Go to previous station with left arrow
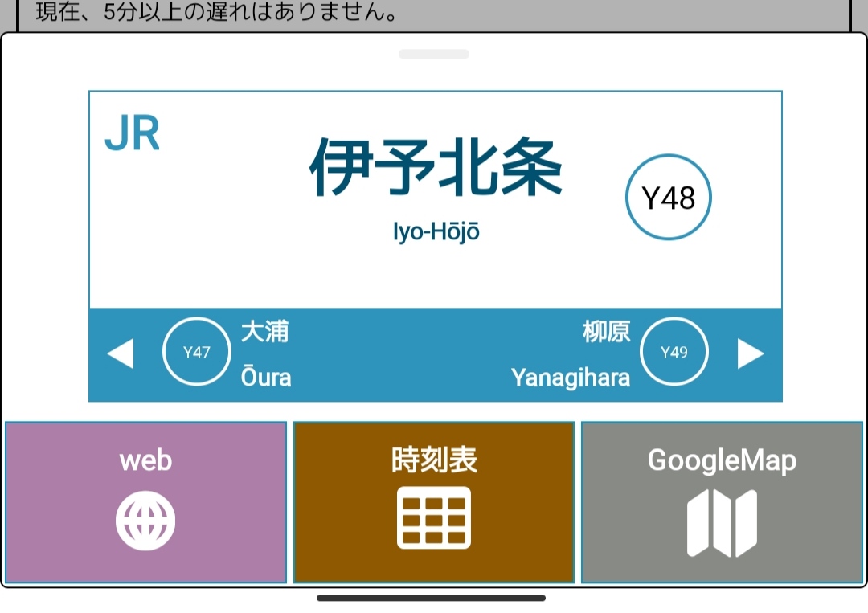Viewport: 868px width, 613px height. click(x=121, y=353)
